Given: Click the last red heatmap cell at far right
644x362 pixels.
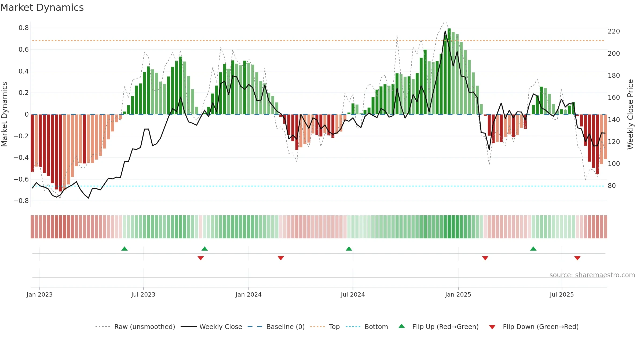Looking at the screenshot, I should click(x=605, y=227).
